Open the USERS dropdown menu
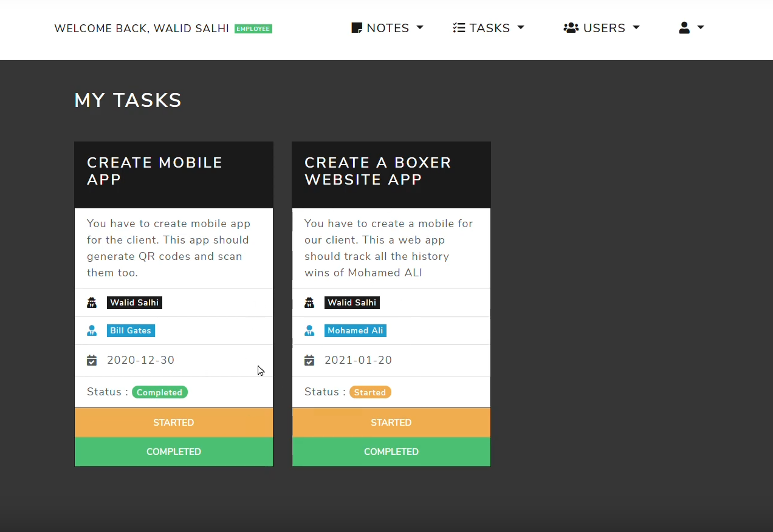773x532 pixels. [x=601, y=27]
